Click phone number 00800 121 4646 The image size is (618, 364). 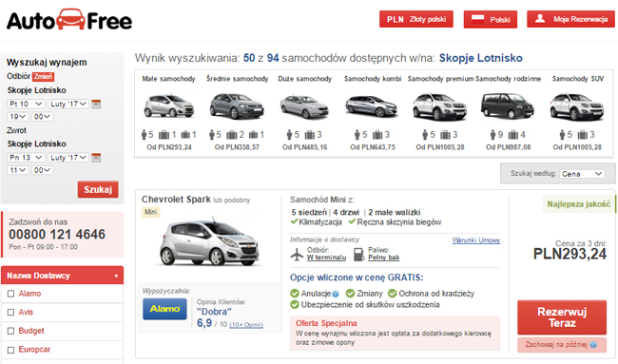[57, 235]
